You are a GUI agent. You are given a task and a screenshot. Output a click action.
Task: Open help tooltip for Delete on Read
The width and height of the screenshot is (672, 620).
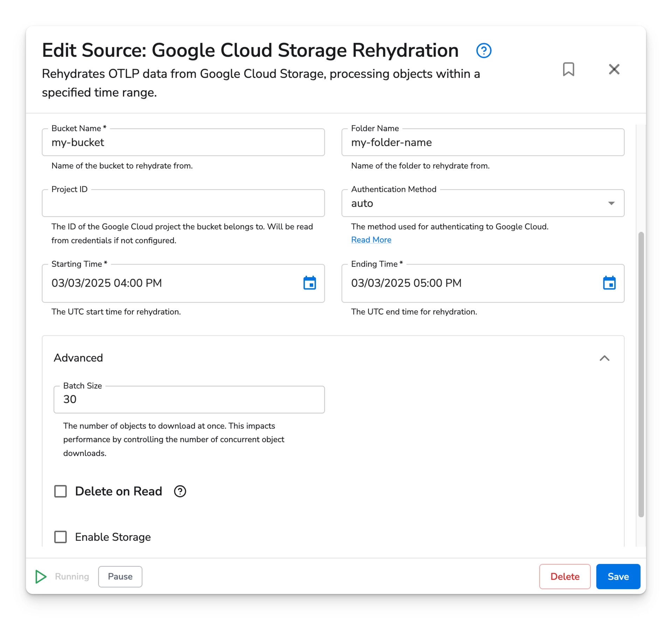(x=180, y=491)
